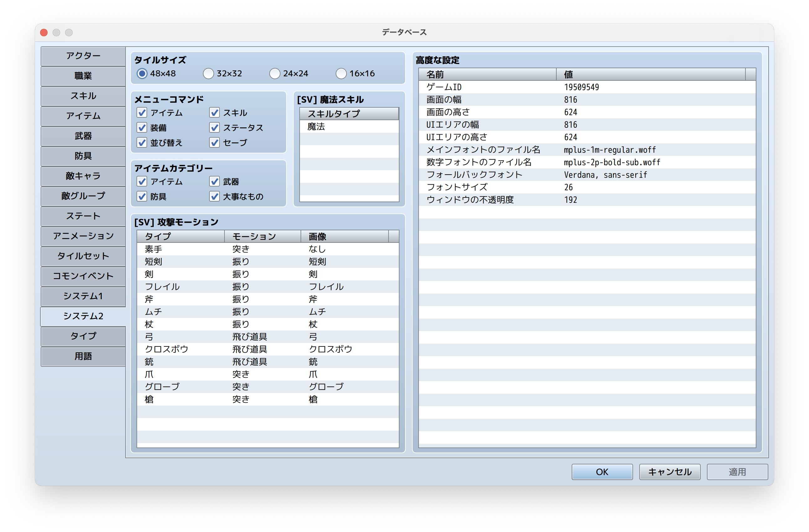Uncheck the 並び替え menu command checkbox
The width and height of the screenshot is (809, 532).
(142, 143)
